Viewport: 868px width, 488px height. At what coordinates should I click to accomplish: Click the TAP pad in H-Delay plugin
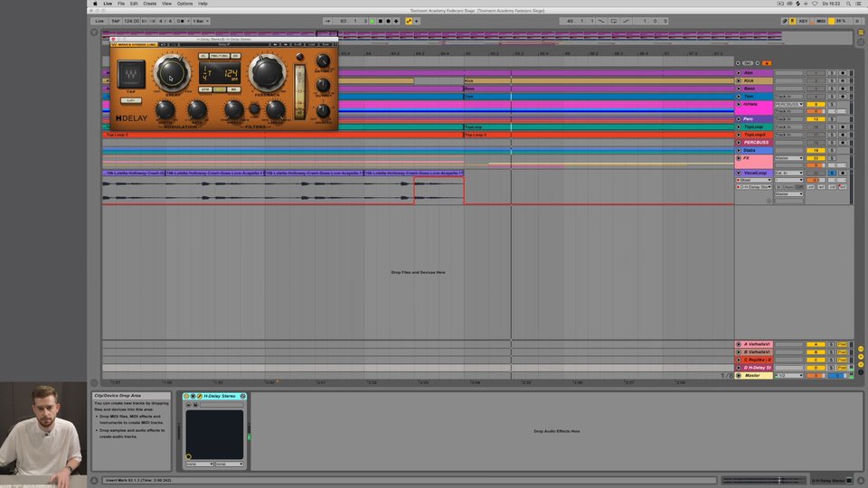point(131,73)
